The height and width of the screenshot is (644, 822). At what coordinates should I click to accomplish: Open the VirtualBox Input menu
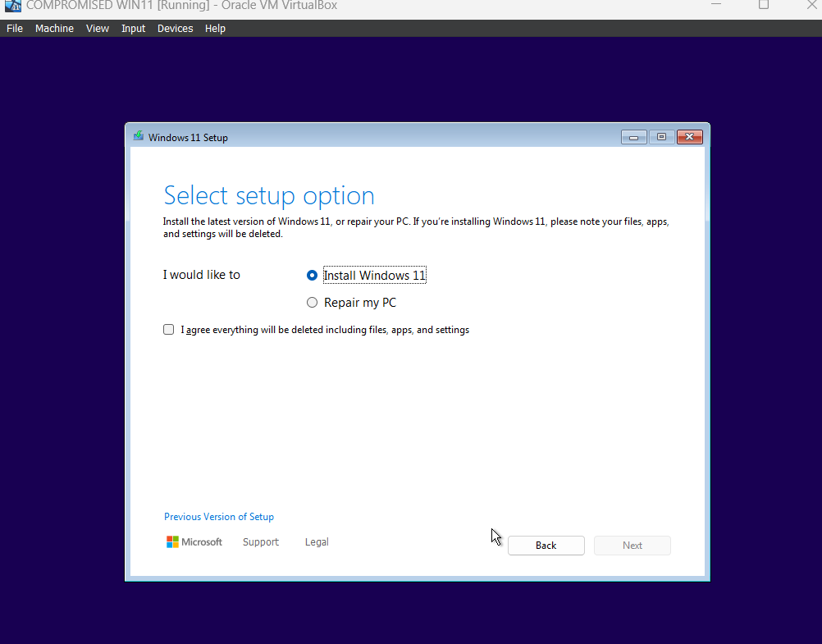click(x=133, y=29)
